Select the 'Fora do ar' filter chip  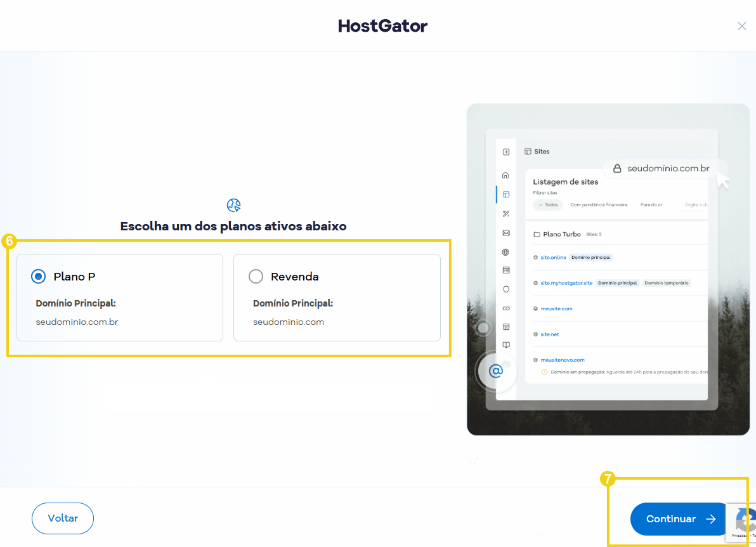[x=651, y=205]
